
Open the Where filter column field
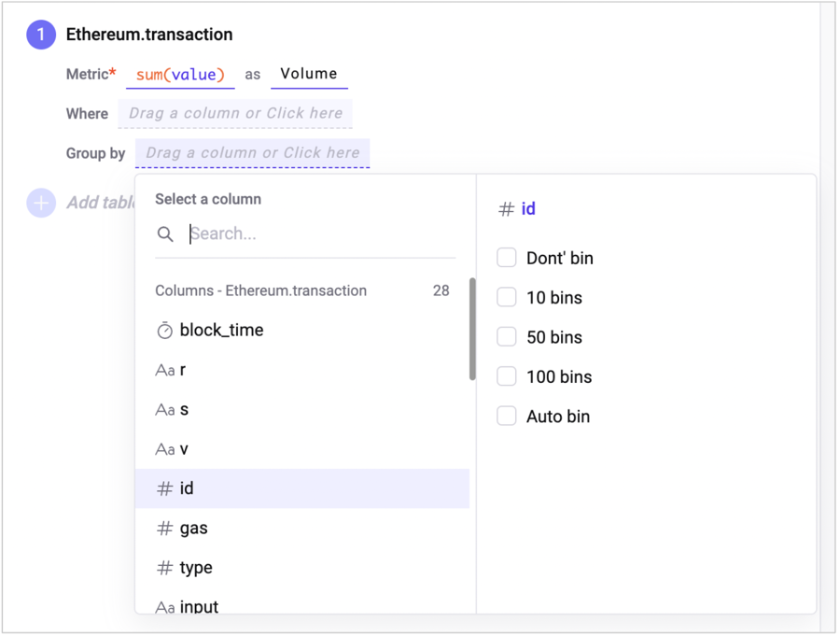[x=235, y=114]
